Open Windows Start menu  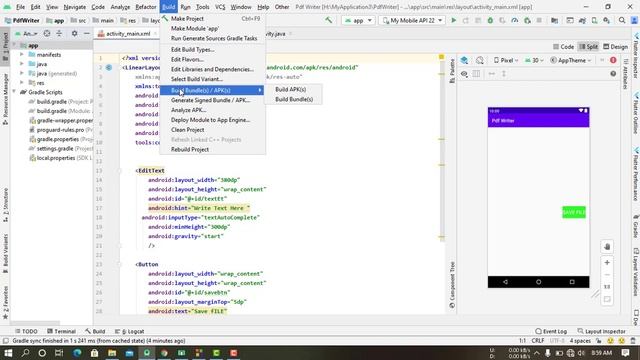tap(8, 353)
